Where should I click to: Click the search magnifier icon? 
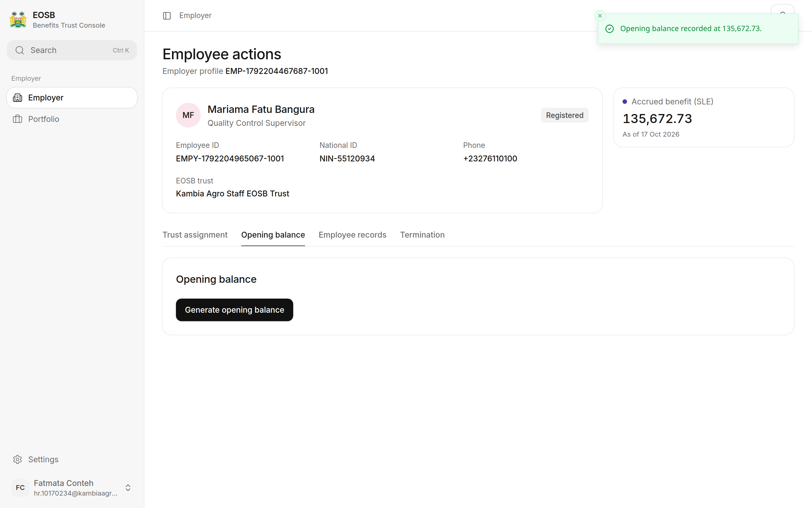point(20,51)
